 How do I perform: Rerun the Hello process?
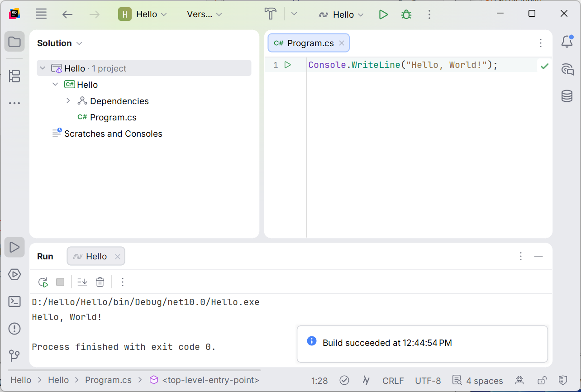(x=43, y=282)
